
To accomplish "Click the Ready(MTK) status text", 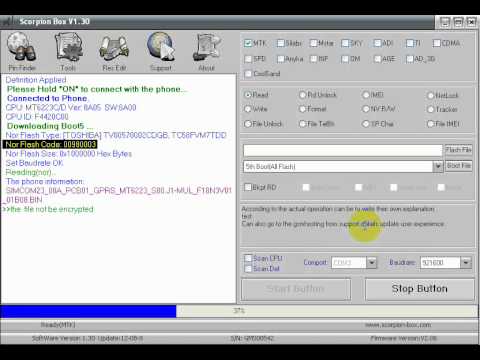I will click(x=58, y=325).
